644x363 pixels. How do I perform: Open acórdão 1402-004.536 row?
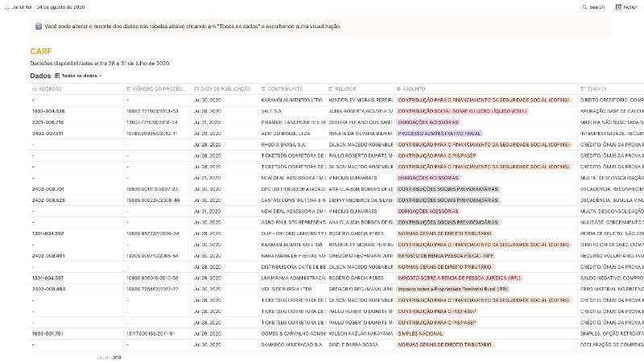tap(48, 111)
